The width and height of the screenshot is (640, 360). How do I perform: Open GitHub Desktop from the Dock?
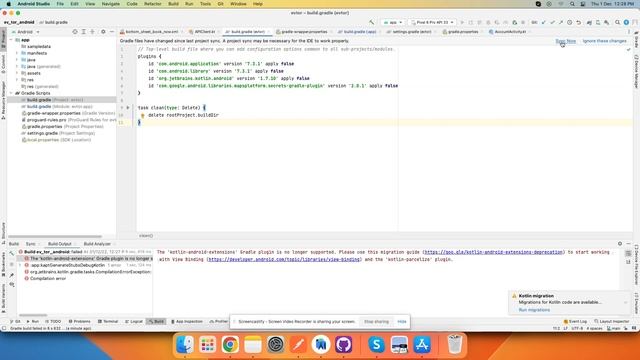[x=343, y=344]
